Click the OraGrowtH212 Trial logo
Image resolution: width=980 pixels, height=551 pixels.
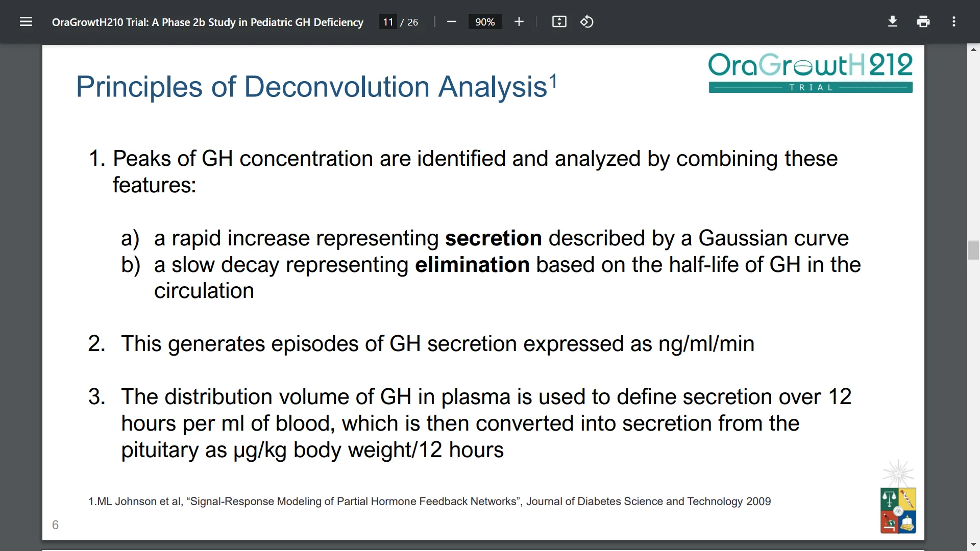pyautogui.click(x=811, y=72)
